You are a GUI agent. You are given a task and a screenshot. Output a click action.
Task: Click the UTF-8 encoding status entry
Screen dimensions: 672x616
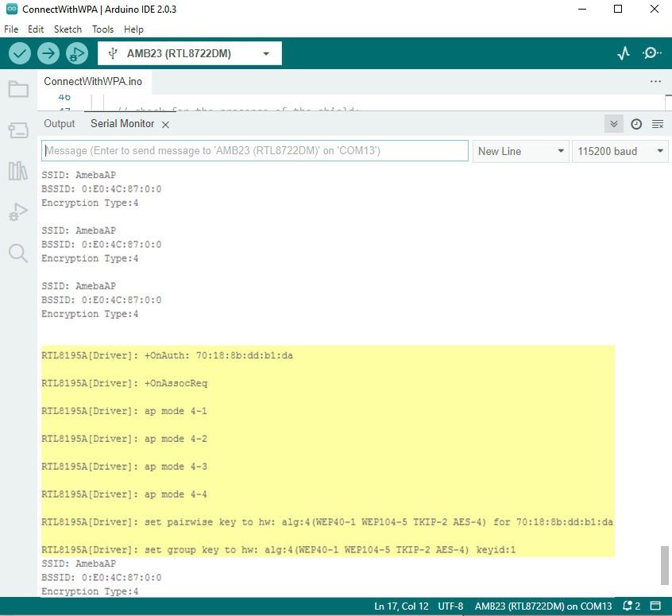[450, 606]
